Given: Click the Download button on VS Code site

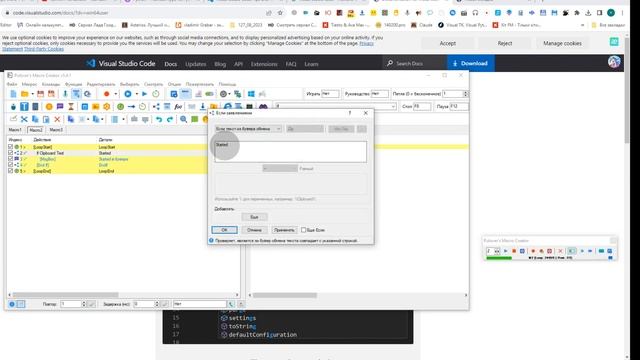Looking at the screenshot, I should point(471,63).
